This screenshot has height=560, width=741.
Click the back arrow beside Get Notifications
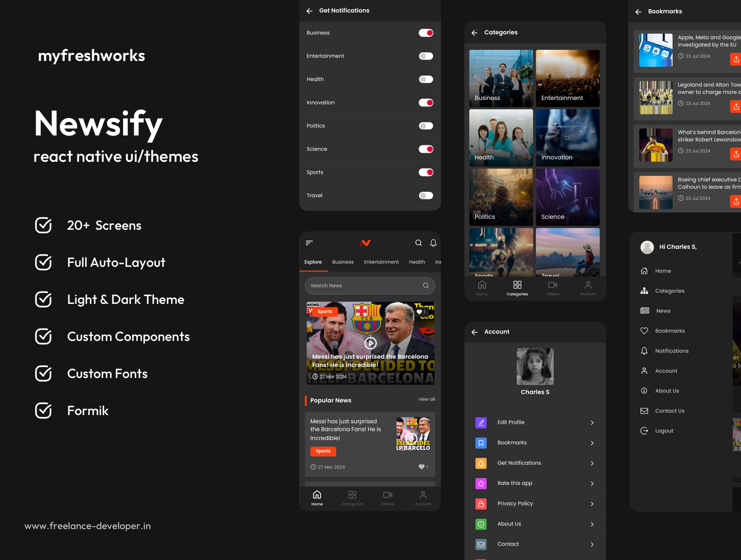point(310,11)
